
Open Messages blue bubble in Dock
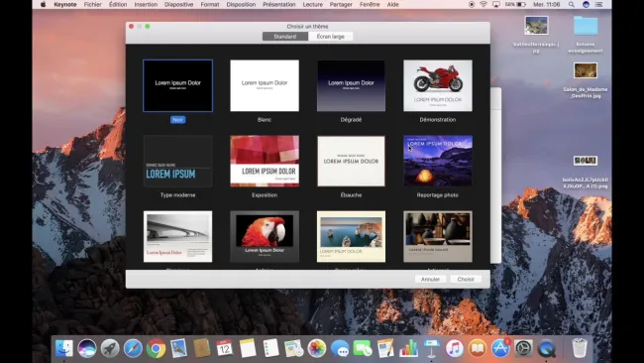pos(340,348)
